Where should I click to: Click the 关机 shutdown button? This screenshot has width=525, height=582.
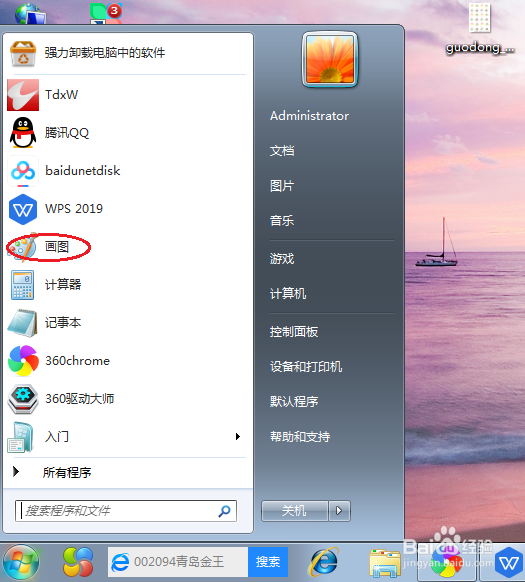point(295,511)
